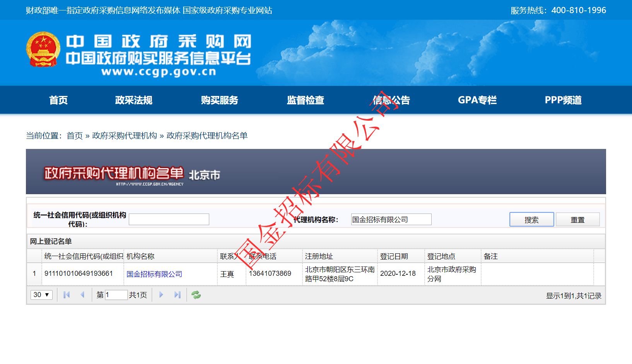Go to first page icon in pager
The image size is (632, 364).
(x=67, y=295)
